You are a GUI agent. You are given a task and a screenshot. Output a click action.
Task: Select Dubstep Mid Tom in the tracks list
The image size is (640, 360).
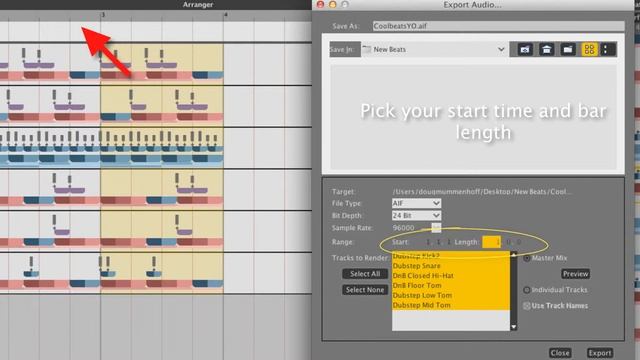point(451,305)
